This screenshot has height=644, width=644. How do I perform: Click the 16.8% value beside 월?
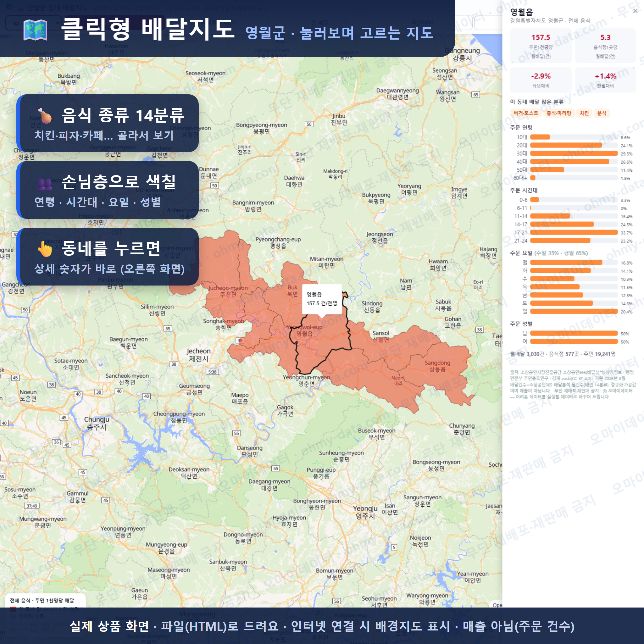(x=626, y=263)
